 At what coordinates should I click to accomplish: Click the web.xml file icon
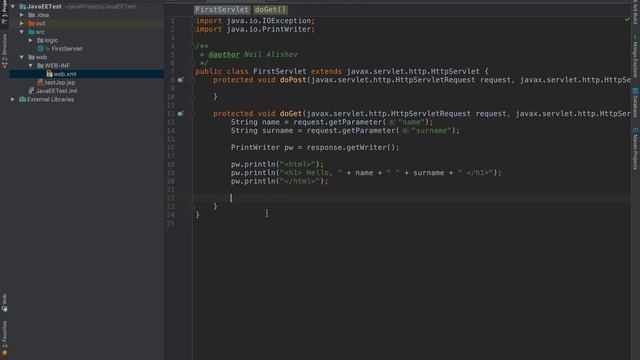click(x=49, y=74)
